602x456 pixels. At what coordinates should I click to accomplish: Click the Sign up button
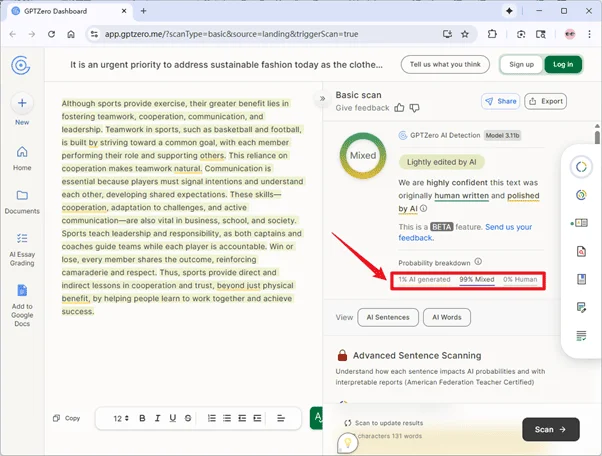tap(521, 64)
